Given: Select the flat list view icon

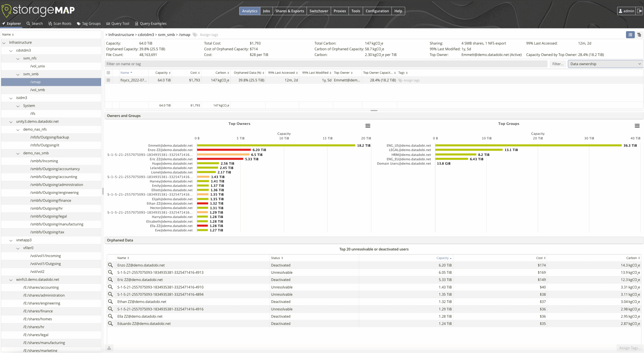Looking at the screenshot, I should coord(630,35).
